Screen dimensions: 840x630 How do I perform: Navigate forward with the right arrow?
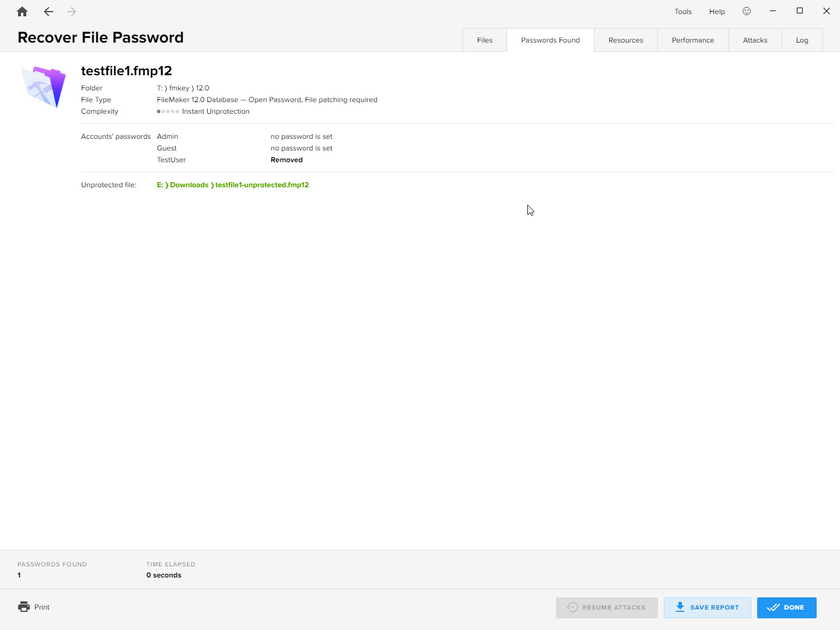pos(72,12)
